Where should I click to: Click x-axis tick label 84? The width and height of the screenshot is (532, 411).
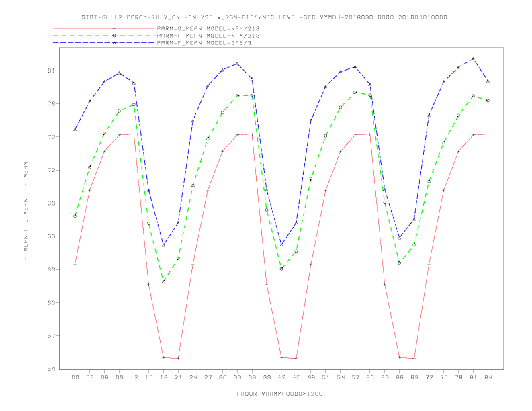(x=488, y=377)
